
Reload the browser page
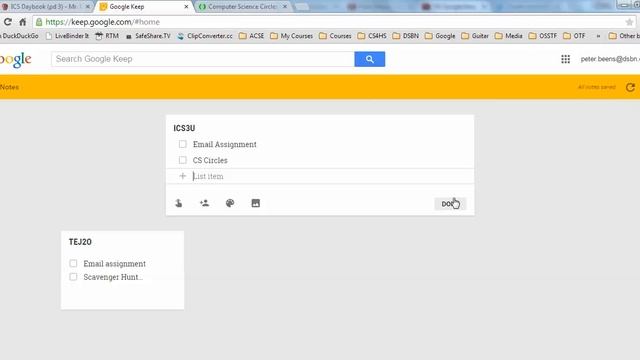click(7, 22)
